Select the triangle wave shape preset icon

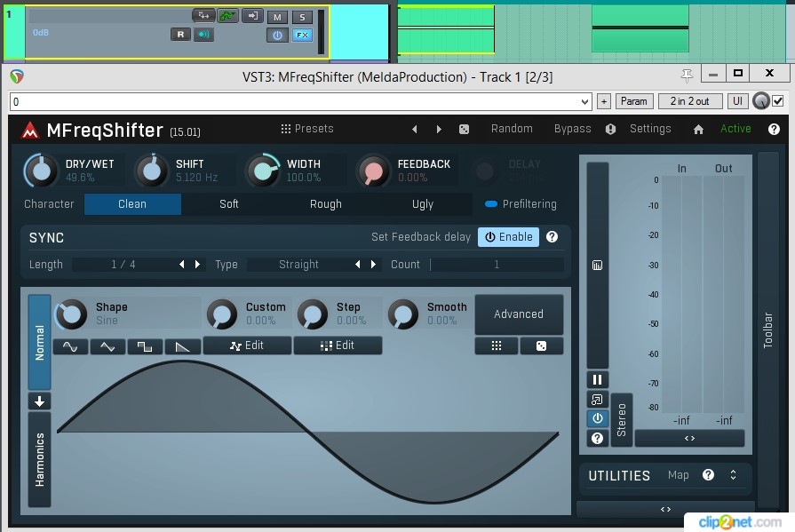click(107, 346)
